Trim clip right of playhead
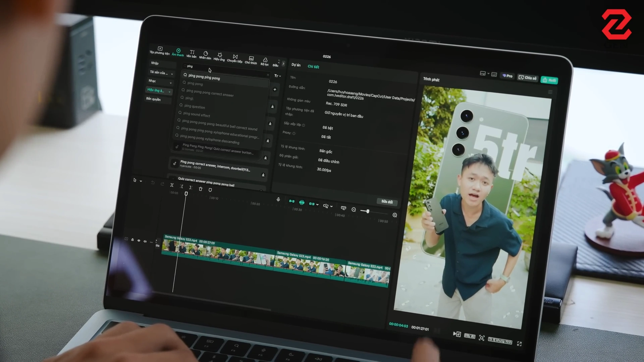The height and width of the screenshot is (362, 644). (191, 188)
